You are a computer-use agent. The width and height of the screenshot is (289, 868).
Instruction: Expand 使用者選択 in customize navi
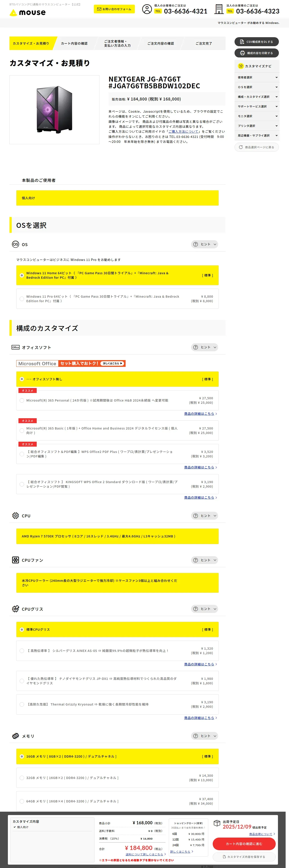(x=257, y=78)
